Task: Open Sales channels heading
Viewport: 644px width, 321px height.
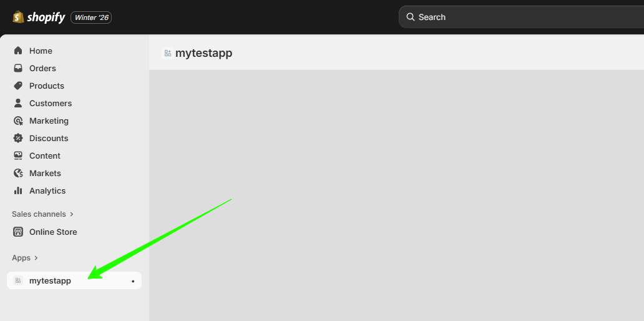Action: [x=39, y=214]
